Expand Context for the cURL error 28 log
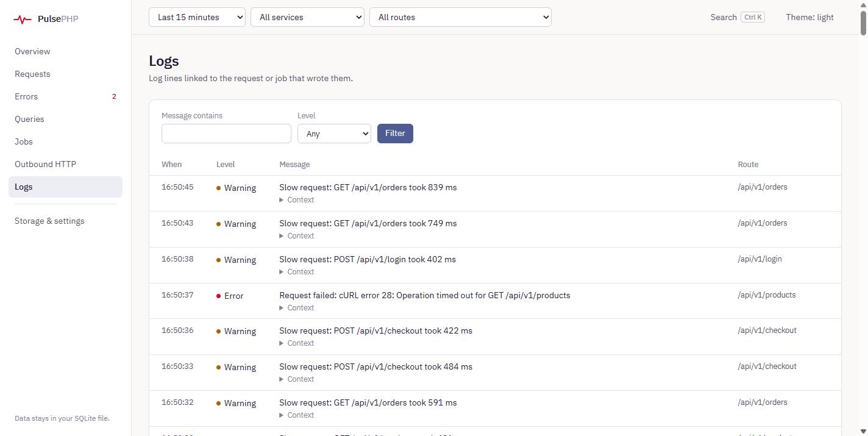The width and height of the screenshot is (868, 436). click(297, 308)
